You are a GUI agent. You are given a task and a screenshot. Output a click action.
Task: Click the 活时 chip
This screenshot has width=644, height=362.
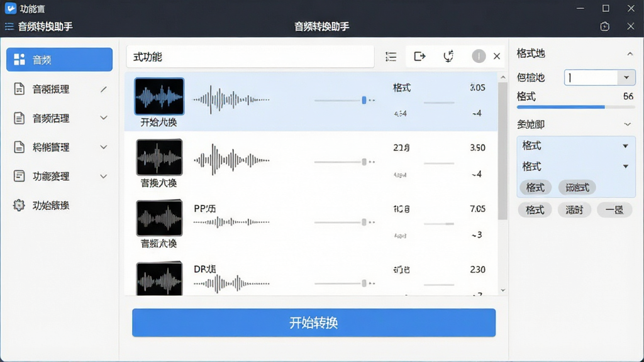point(574,210)
